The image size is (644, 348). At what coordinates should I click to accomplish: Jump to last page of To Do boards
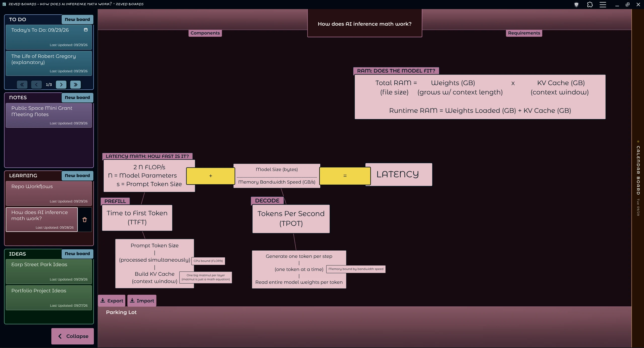click(75, 85)
